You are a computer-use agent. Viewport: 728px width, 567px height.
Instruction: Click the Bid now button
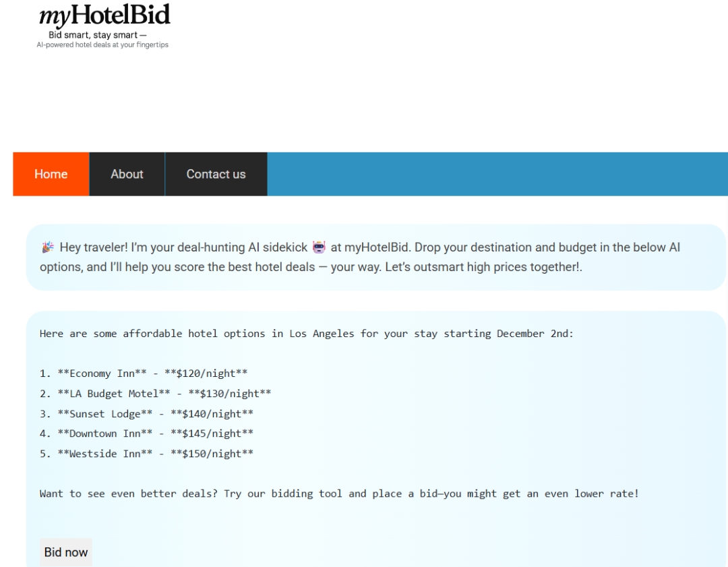(66, 552)
